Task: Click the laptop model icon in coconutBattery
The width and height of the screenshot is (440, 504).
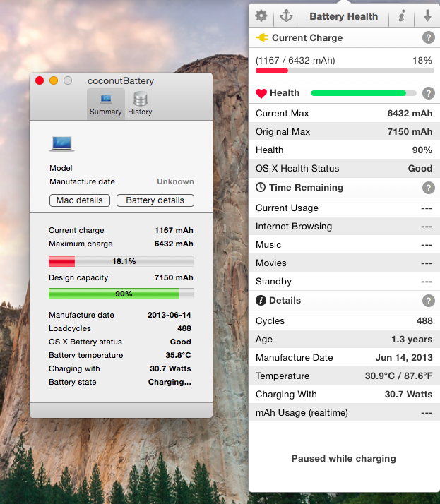Action: 62,143
